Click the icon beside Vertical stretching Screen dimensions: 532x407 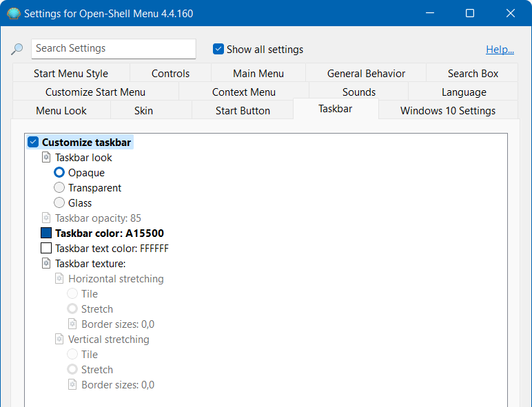(59, 339)
